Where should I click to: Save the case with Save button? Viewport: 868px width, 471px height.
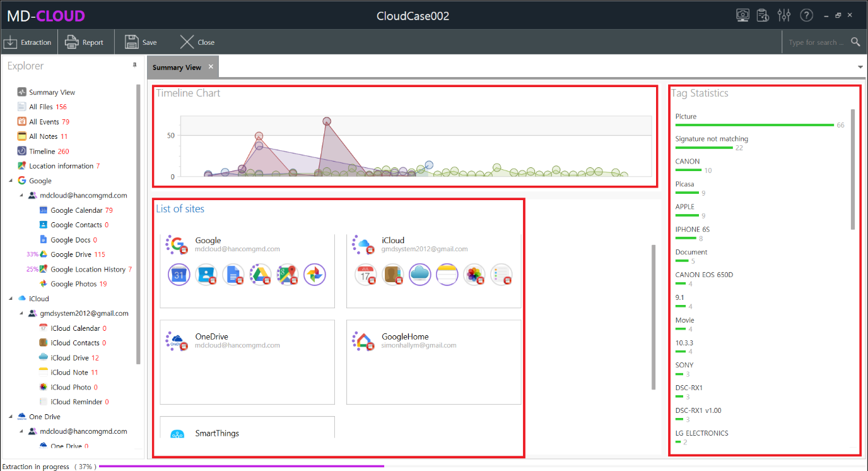141,42
